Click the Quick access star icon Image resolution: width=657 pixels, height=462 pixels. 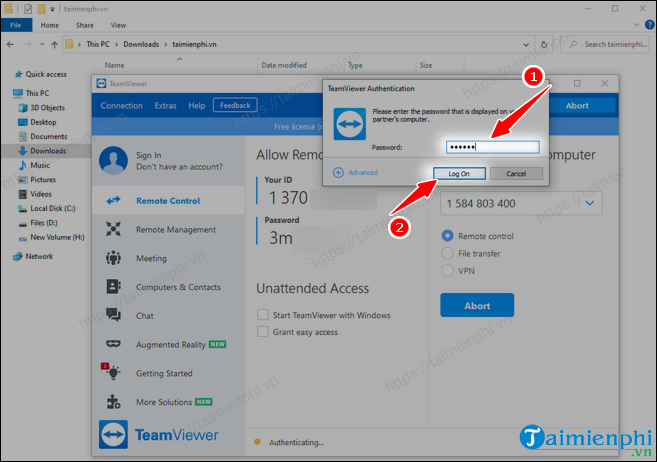click(x=18, y=74)
